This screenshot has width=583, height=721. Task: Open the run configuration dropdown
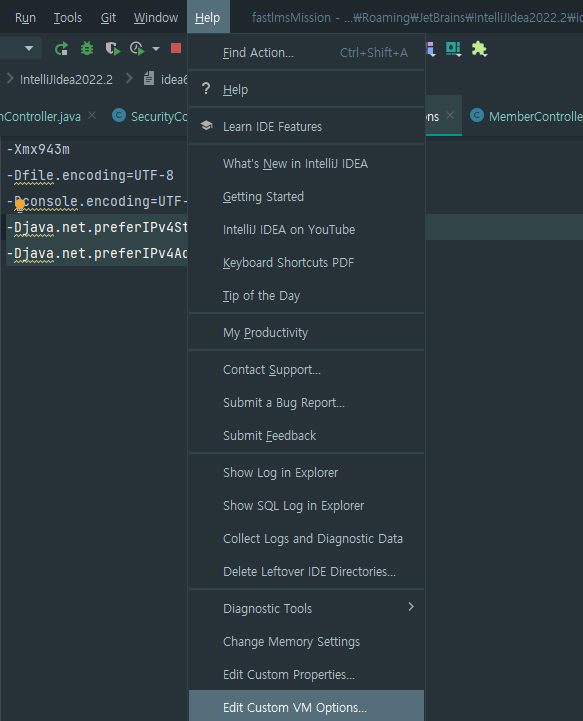[x=29, y=48]
